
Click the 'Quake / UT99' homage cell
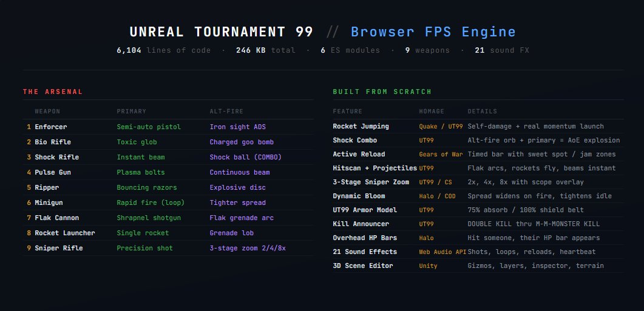click(441, 126)
